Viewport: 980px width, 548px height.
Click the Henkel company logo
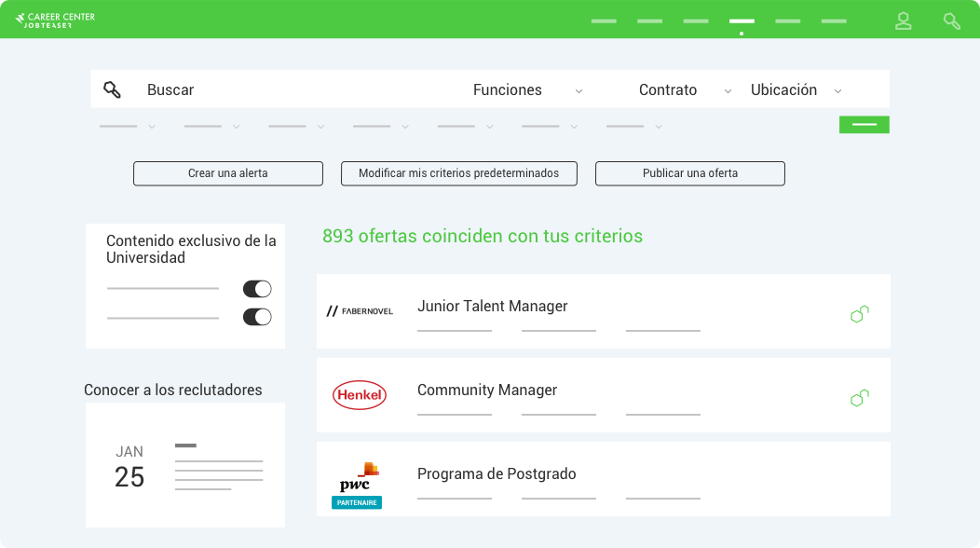point(360,395)
